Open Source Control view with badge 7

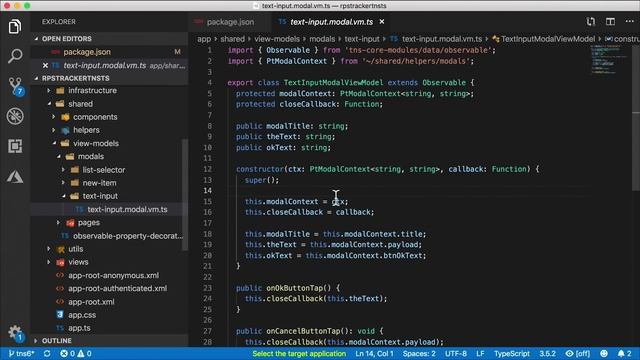[x=16, y=86]
